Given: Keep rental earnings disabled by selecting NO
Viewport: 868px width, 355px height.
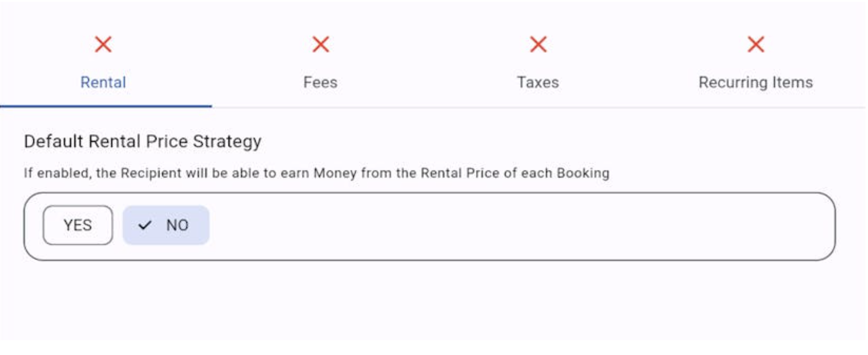Looking at the screenshot, I should 165,225.
